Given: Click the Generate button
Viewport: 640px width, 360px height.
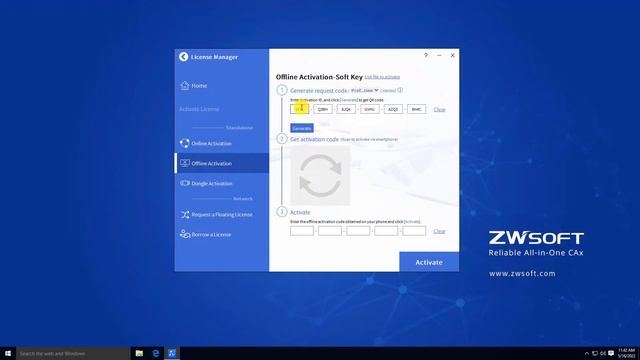Looking at the screenshot, I should tap(302, 128).
